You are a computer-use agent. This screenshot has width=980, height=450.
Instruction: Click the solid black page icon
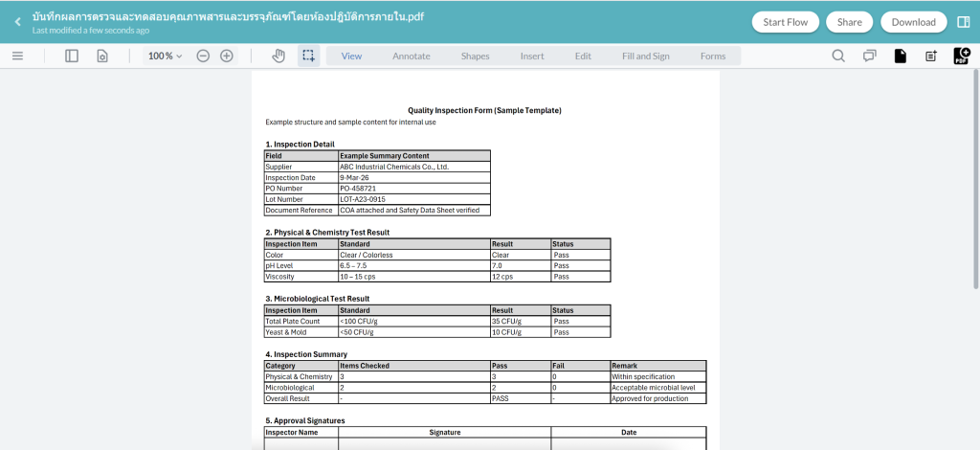tap(900, 56)
